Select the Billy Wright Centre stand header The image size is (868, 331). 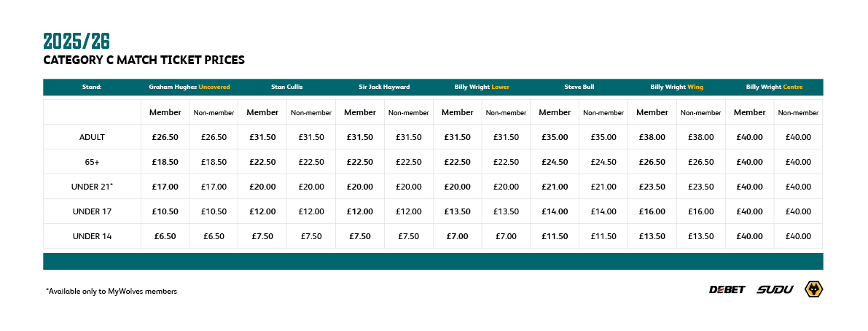[774, 87]
